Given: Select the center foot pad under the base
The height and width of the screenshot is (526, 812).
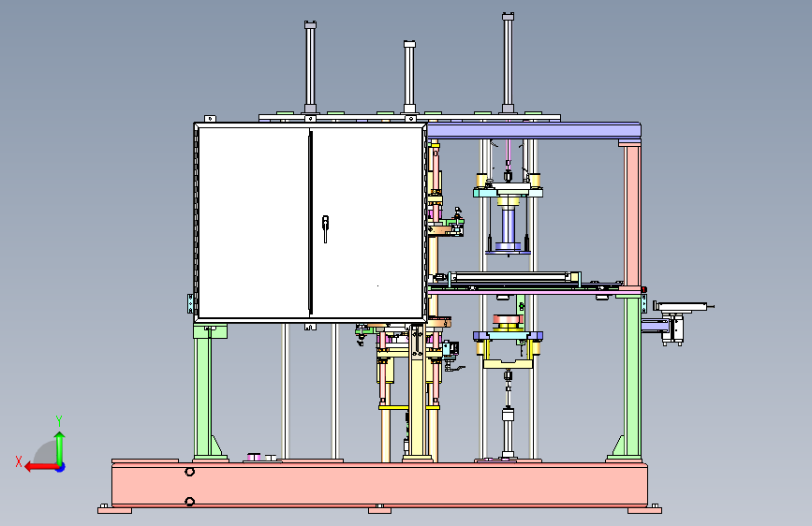Looking at the screenshot, I should [x=379, y=510].
